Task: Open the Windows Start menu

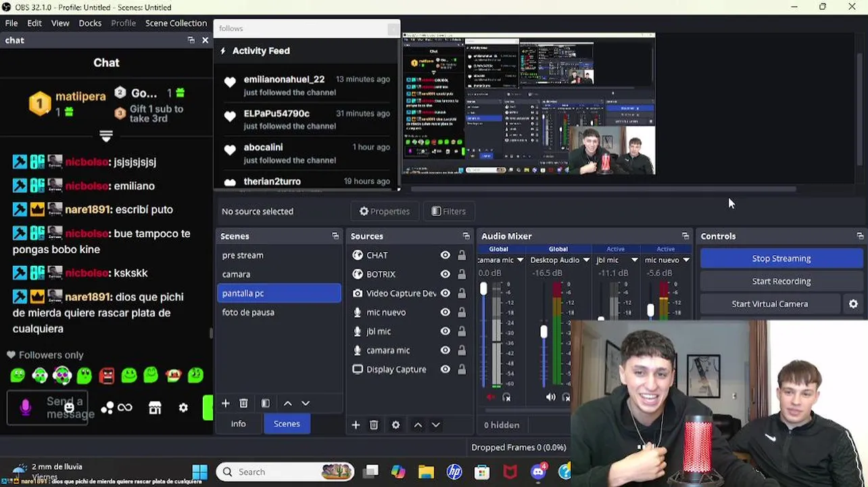Action: click(199, 471)
